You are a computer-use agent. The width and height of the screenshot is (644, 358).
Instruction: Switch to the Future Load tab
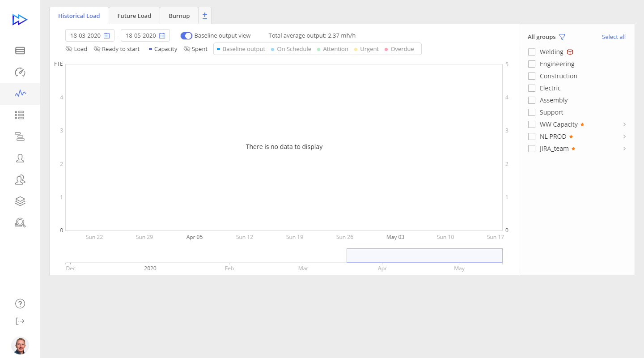pyautogui.click(x=134, y=16)
